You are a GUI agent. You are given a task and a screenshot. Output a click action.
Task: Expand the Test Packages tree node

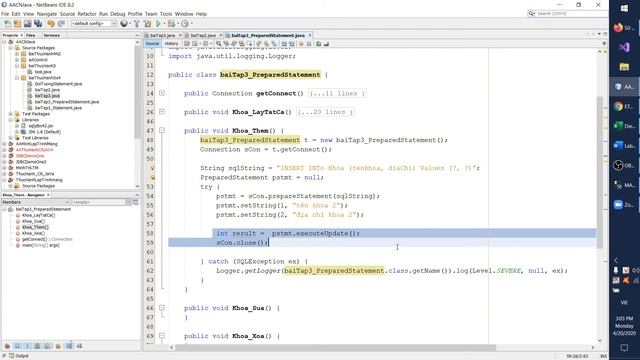[11, 114]
